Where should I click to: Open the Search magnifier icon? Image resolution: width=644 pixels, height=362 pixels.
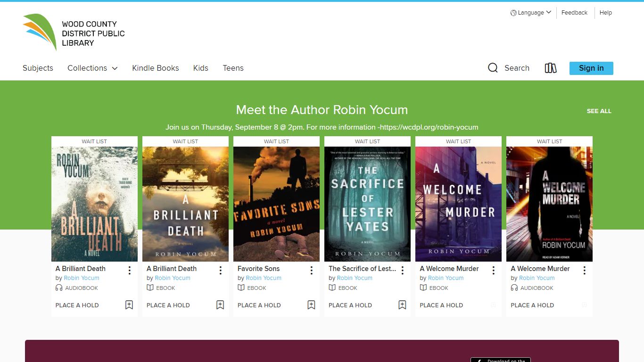point(493,68)
